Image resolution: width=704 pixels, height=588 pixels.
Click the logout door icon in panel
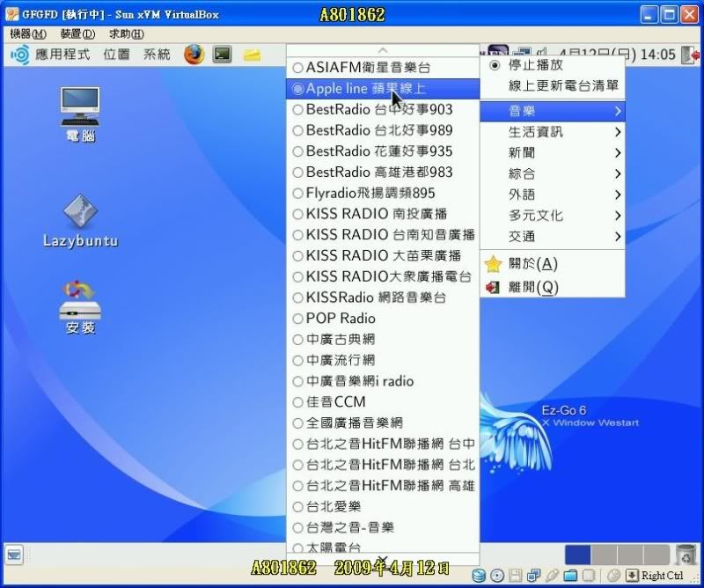pyautogui.click(x=691, y=55)
